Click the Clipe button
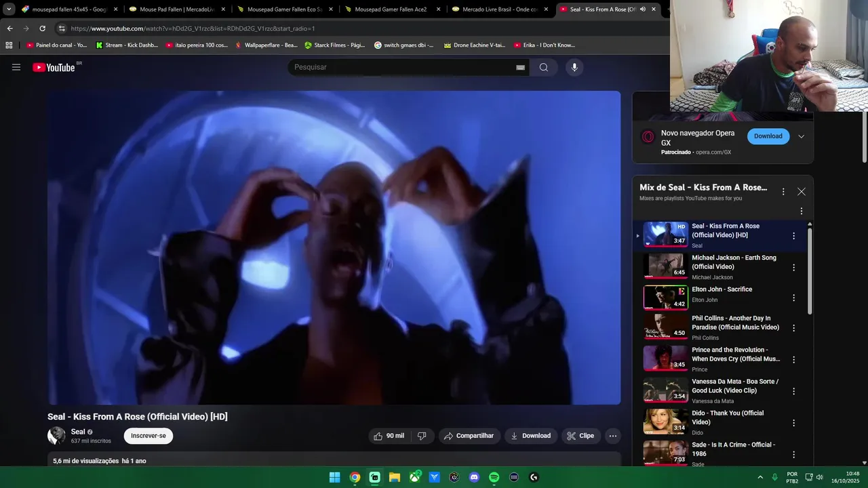 click(581, 436)
